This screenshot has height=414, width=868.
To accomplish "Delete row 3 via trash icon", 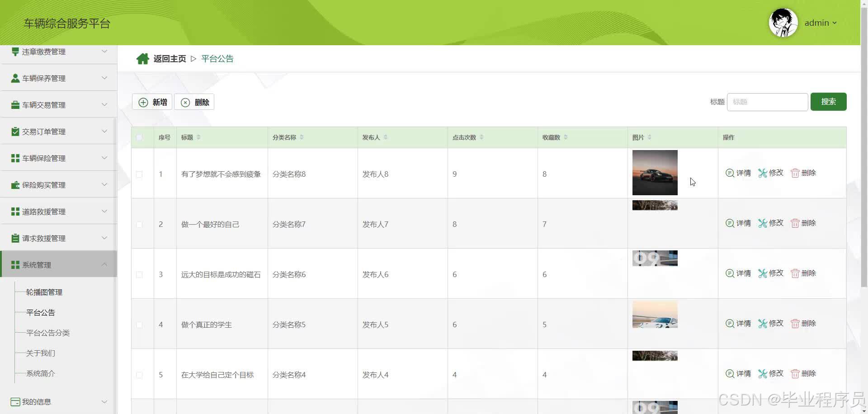I will tap(795, 273).
